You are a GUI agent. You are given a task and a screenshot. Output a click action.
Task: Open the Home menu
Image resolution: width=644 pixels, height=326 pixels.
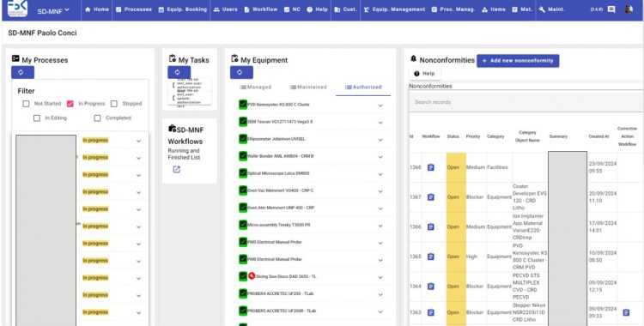97,9
